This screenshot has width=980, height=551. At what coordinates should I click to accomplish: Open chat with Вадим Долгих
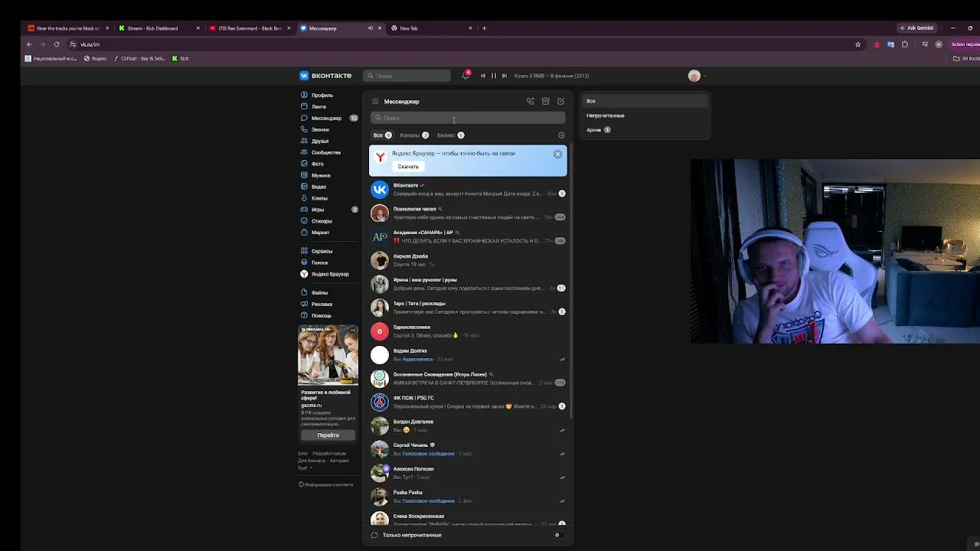pyautogui.click(x=468, y=355)
